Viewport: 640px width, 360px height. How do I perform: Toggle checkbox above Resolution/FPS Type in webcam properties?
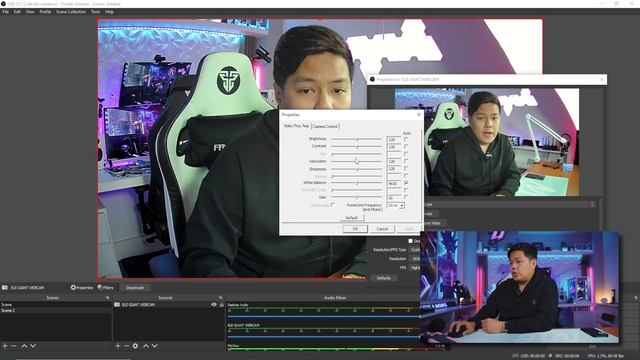click(411, 241)
